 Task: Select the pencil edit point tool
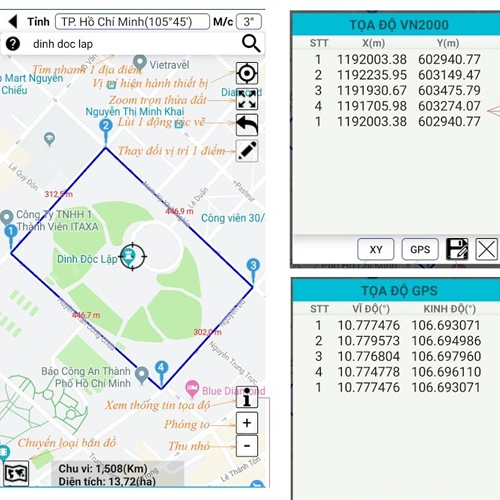click(x=247, y=151)
